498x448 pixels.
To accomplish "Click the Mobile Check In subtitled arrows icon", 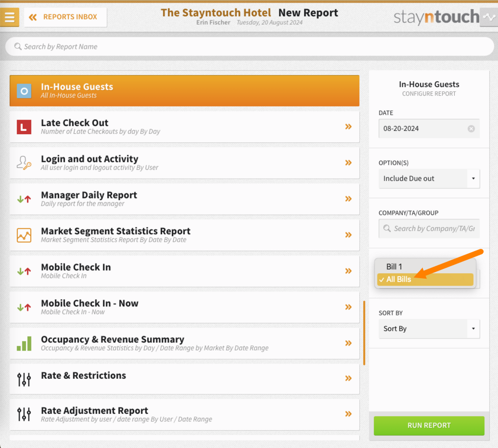I will coord(24,271).
